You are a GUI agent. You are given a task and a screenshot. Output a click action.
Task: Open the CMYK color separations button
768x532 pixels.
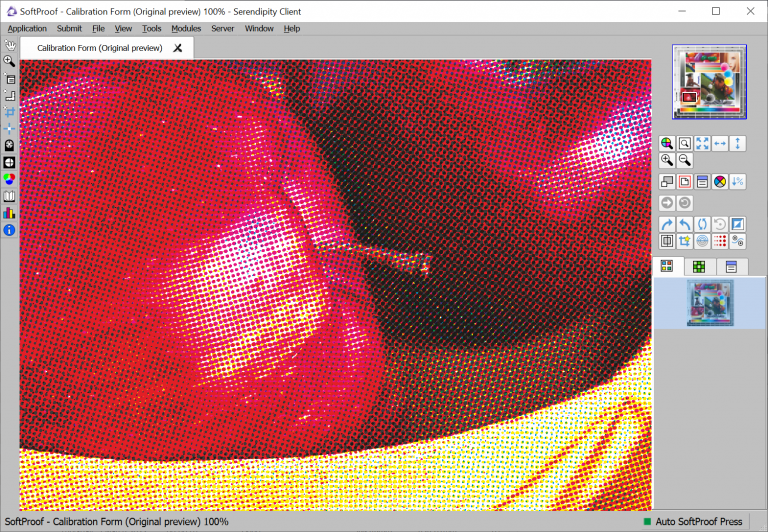click(720, 182)
